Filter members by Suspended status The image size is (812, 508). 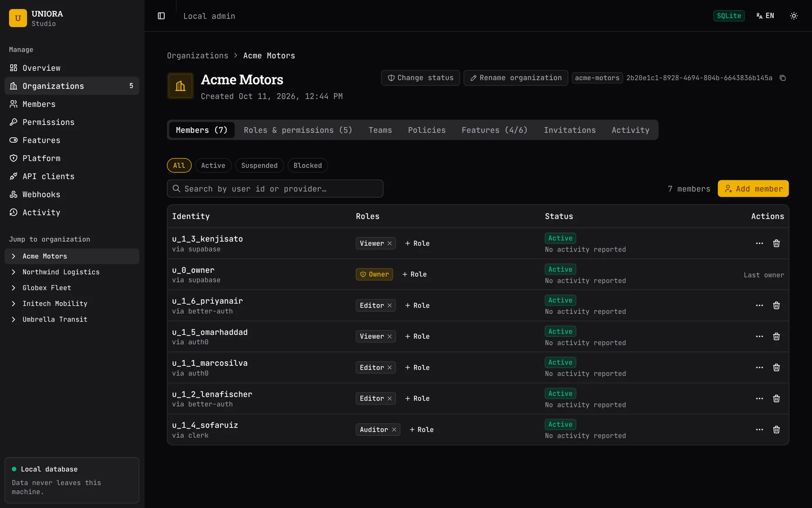[x=259, y=165]
